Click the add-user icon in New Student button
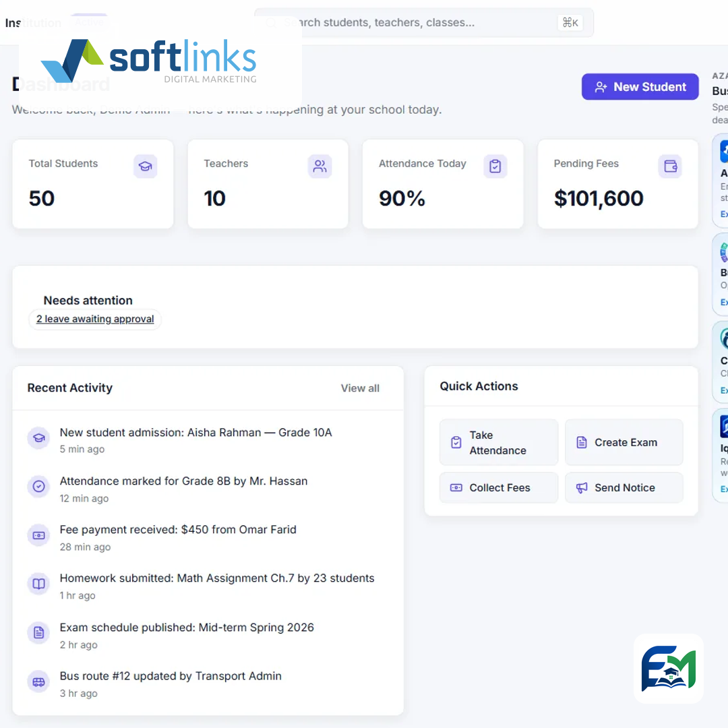Image resolution: width=728 pixels, height=728 pixels. [x=601, y=87]
